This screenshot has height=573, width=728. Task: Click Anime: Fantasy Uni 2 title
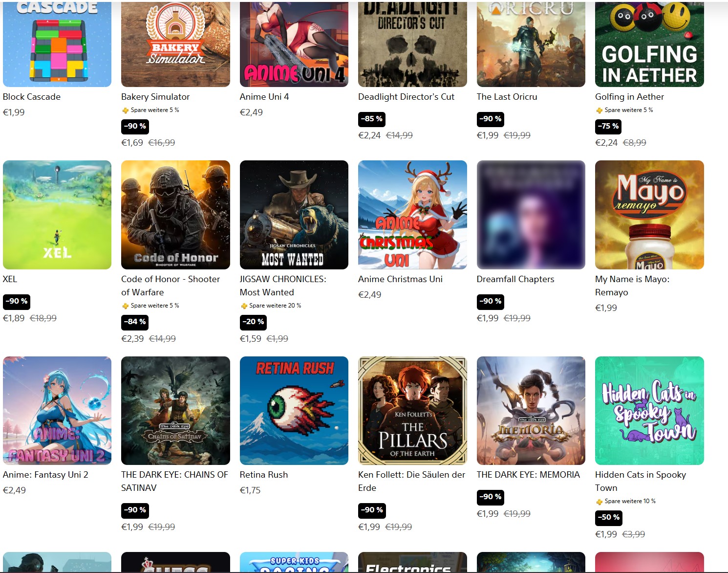coord(45,475)
